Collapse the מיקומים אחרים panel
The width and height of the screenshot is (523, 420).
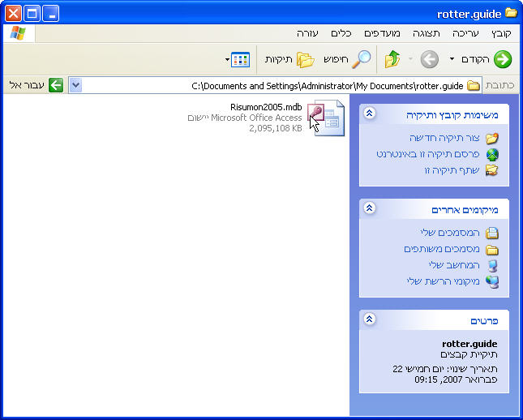pos(370,208)
